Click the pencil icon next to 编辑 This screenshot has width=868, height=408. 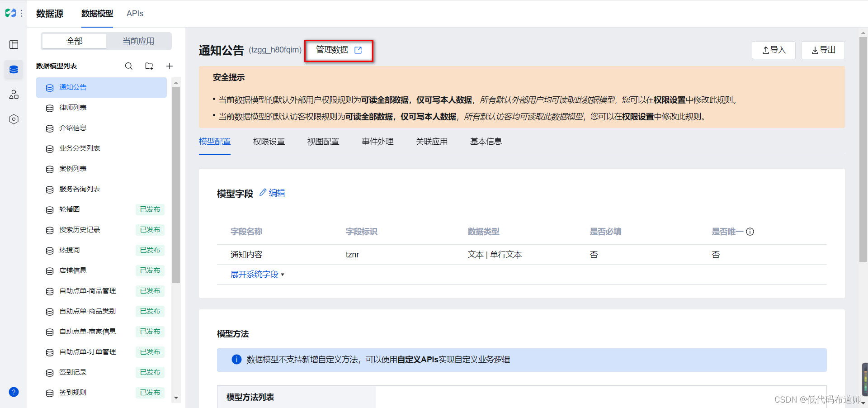(x=263, y=193)
